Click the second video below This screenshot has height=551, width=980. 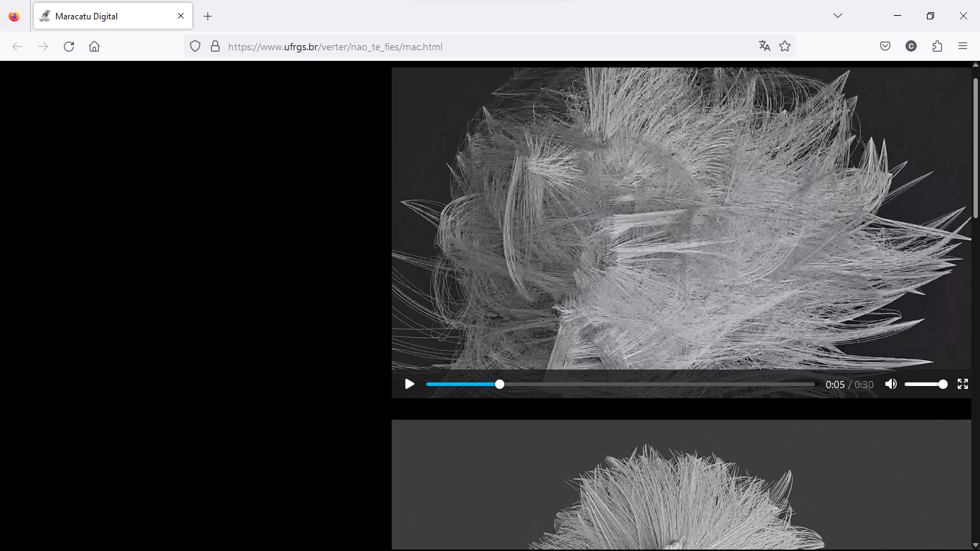click(682, 485)
